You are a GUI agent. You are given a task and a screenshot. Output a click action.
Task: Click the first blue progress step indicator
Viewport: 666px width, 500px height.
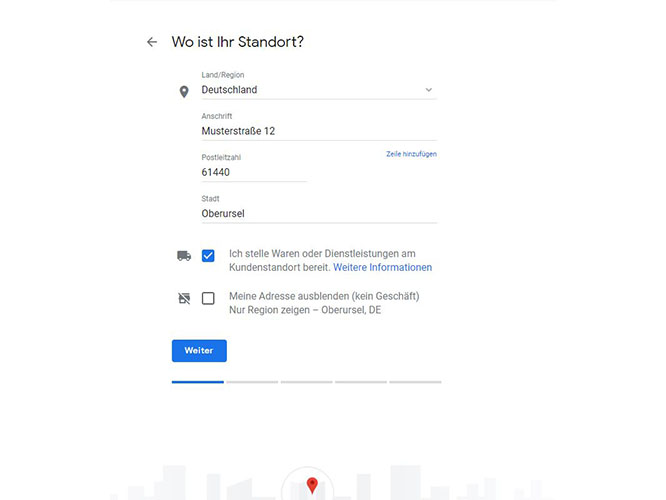click(x=198, y=382)
